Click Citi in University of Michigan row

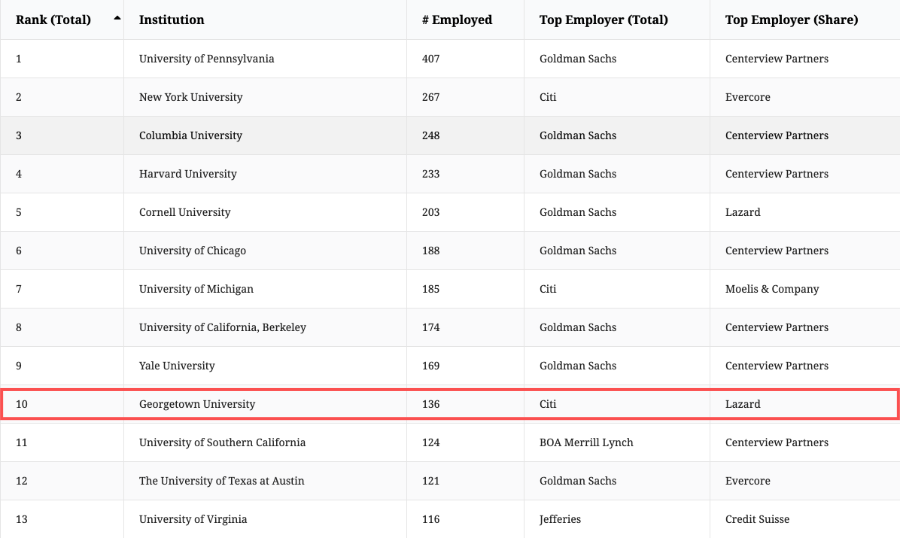[548, 289]
